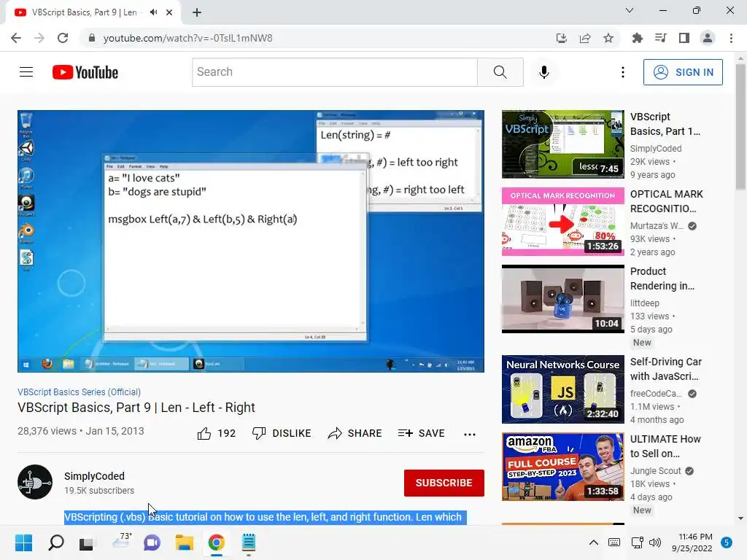Viewport: 747px width, 560px height.
Task: Open clock showing 11:46 PM
Action: pos(692,542)
